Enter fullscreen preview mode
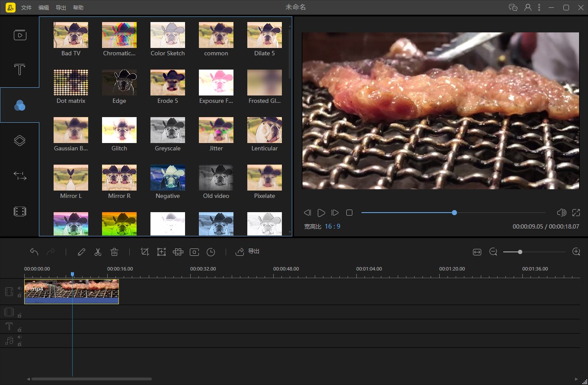 576,213
